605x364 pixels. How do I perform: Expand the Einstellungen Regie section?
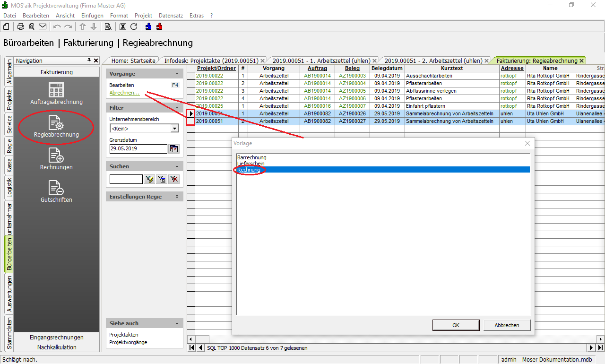coord(177,197)
